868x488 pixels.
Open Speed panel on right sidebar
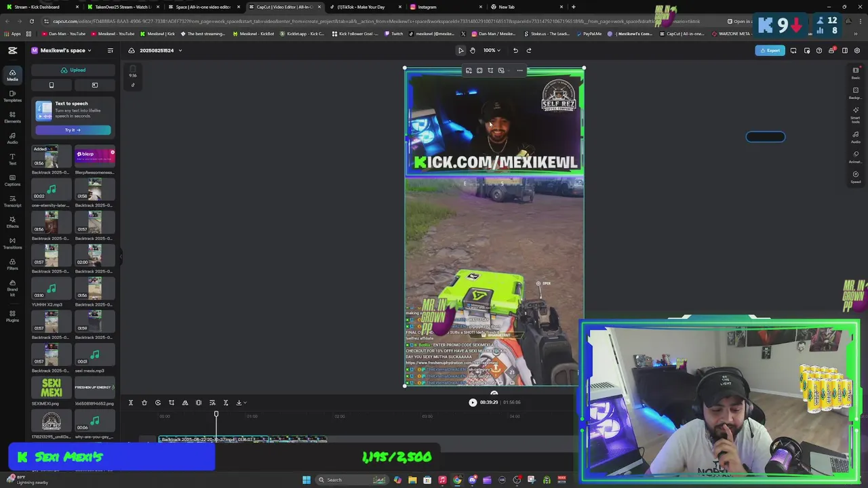click(x=856, y=177)
